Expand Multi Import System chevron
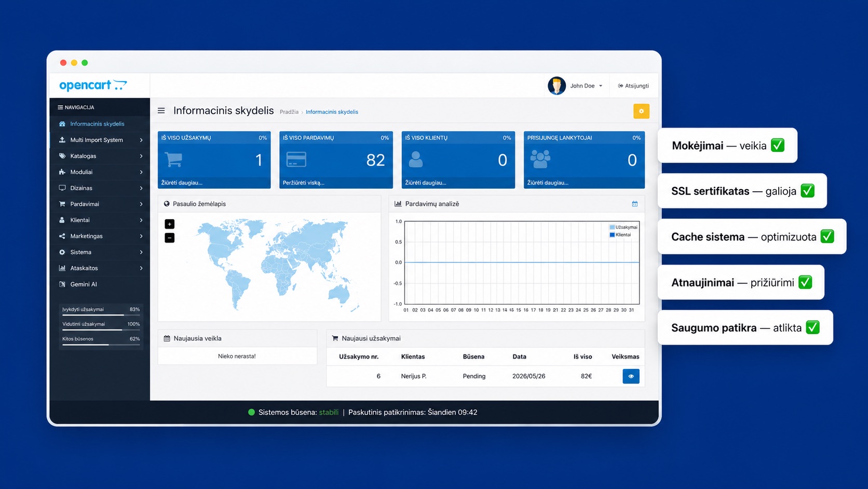 point(141,140)
